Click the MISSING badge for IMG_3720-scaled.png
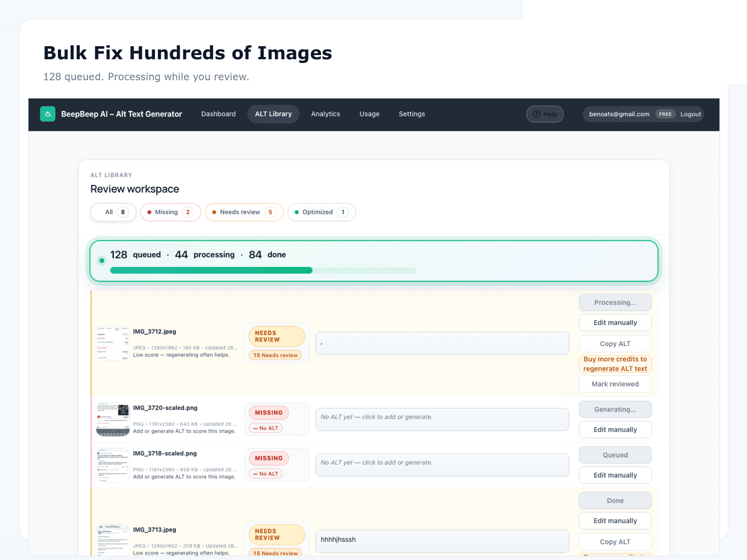This screenshot has width=747, height=560. click(x=269, y=413)
